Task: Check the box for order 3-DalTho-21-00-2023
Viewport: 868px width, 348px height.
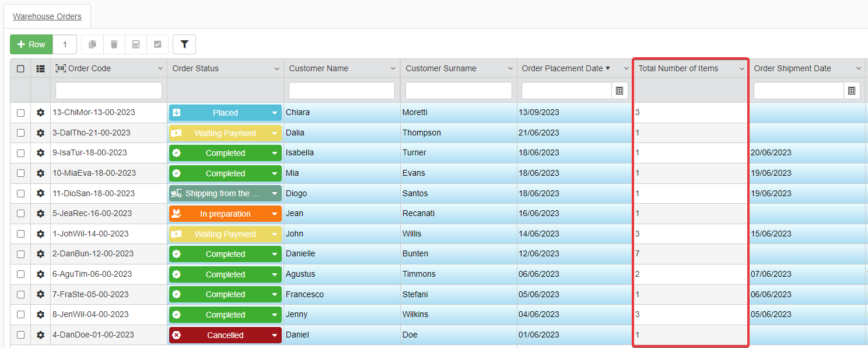Action: (x=20, y=133)
